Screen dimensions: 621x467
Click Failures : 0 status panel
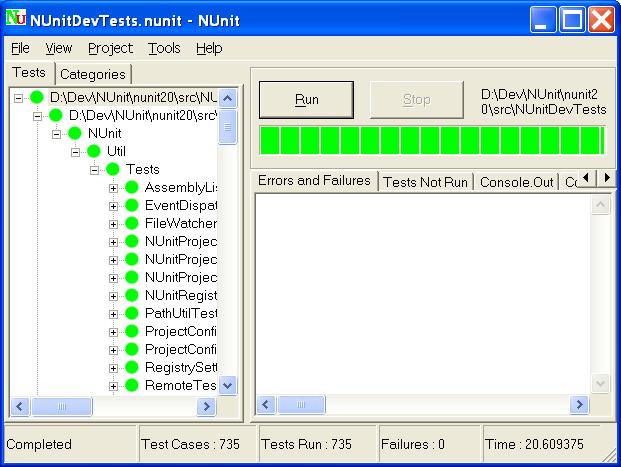[x=429, y=444]
